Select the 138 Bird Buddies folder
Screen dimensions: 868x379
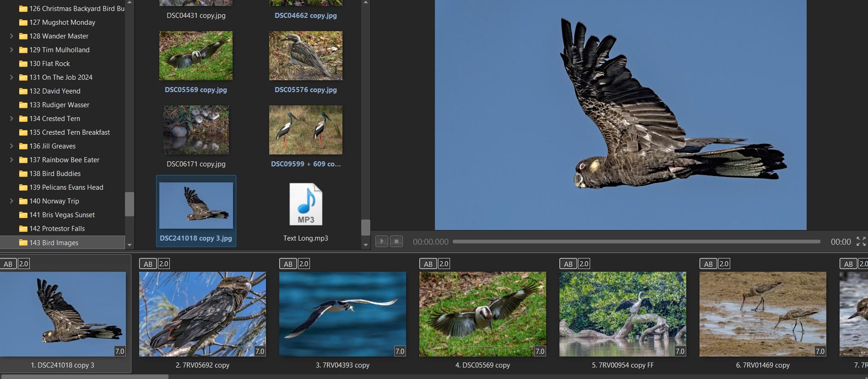[49, 173]
